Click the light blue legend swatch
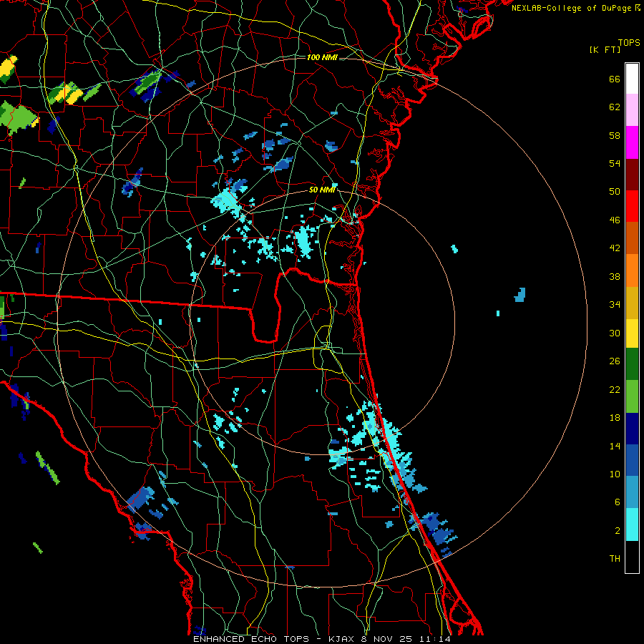The height and width of the screenshot is (644, 644). [x=632, y=492]
